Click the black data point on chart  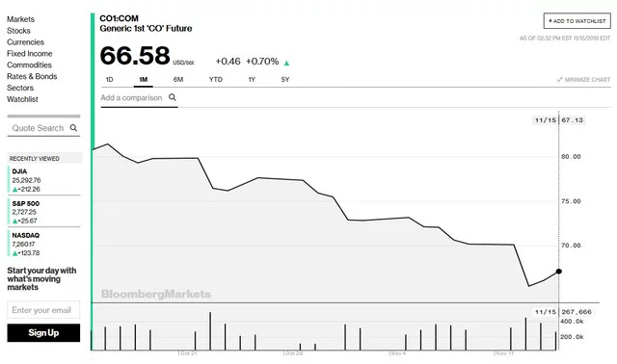[x=559, y=272]
